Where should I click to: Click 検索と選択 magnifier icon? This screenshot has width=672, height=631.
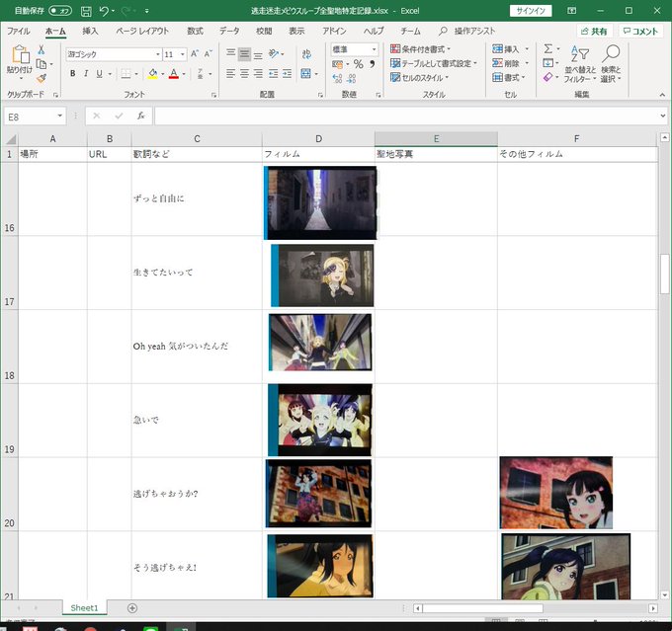611,54
